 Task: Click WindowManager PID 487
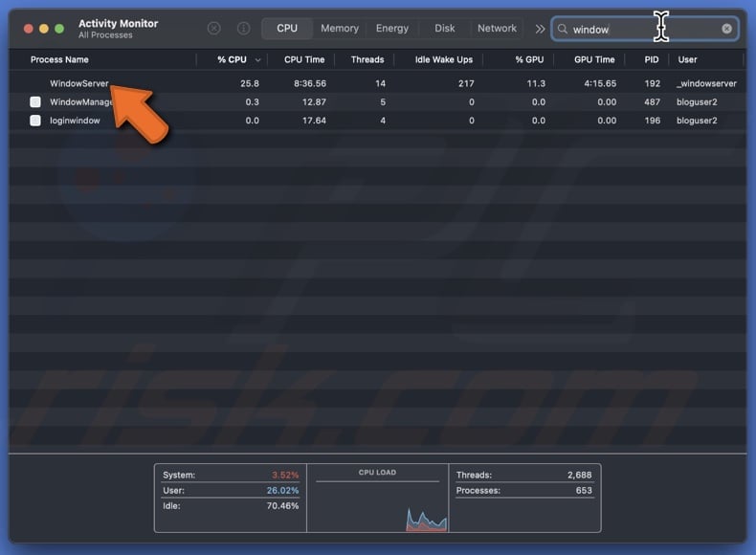pyautogui.click(x=653, y=101)
